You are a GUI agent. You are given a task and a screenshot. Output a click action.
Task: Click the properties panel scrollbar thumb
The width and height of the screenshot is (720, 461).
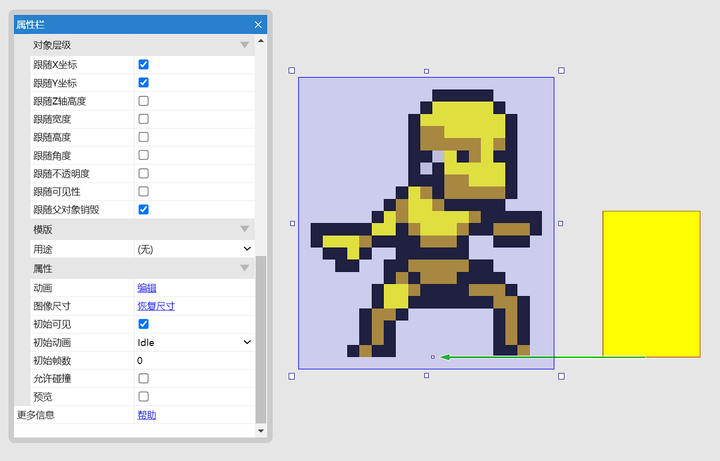[x=261, y=339]
